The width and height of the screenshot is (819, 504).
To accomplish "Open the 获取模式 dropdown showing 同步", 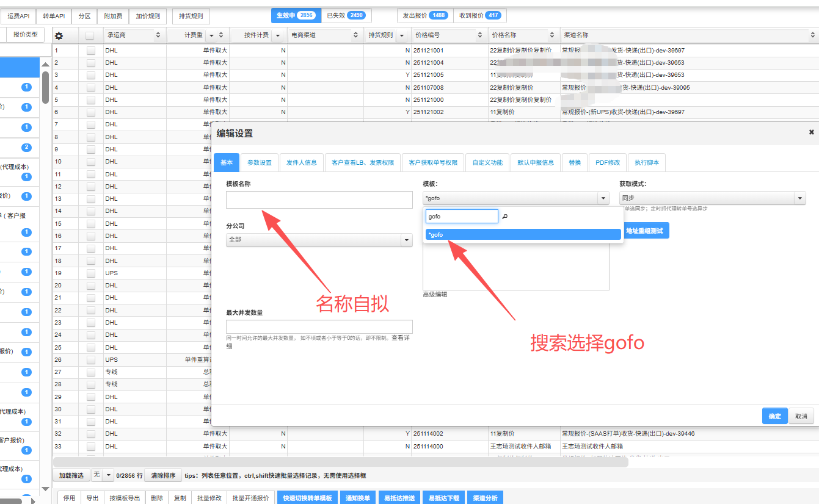I will 712,198.
